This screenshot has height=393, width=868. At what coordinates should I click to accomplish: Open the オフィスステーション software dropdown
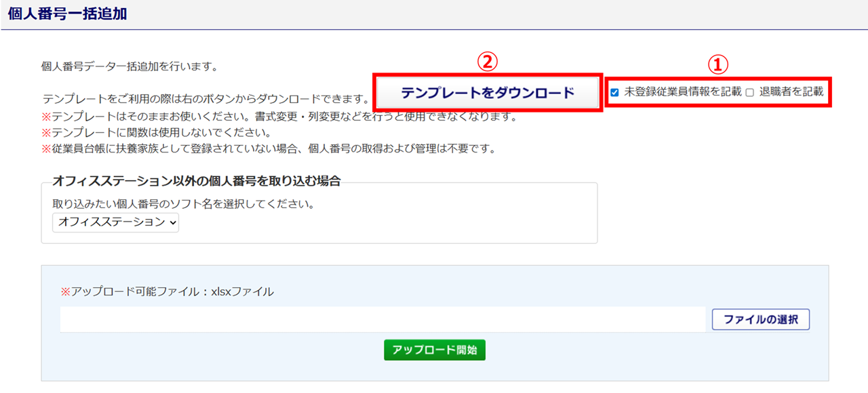[x=115, y=222]
